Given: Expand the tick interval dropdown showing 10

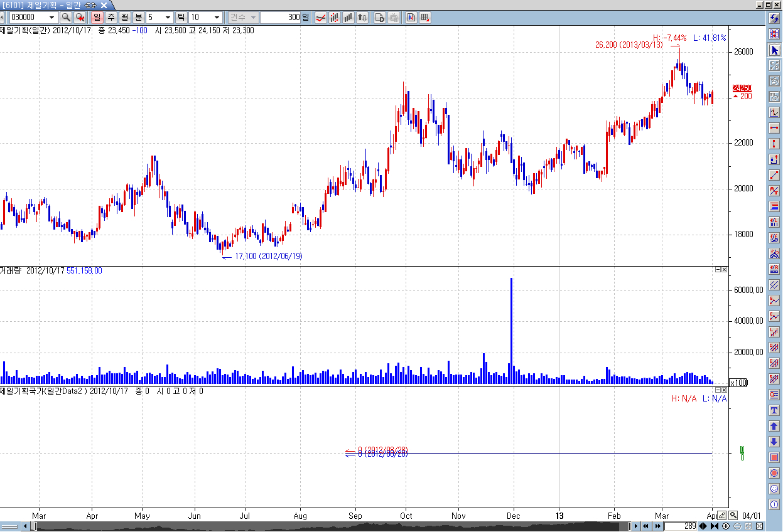Looking at the screenshot, I should click(217, 18).
